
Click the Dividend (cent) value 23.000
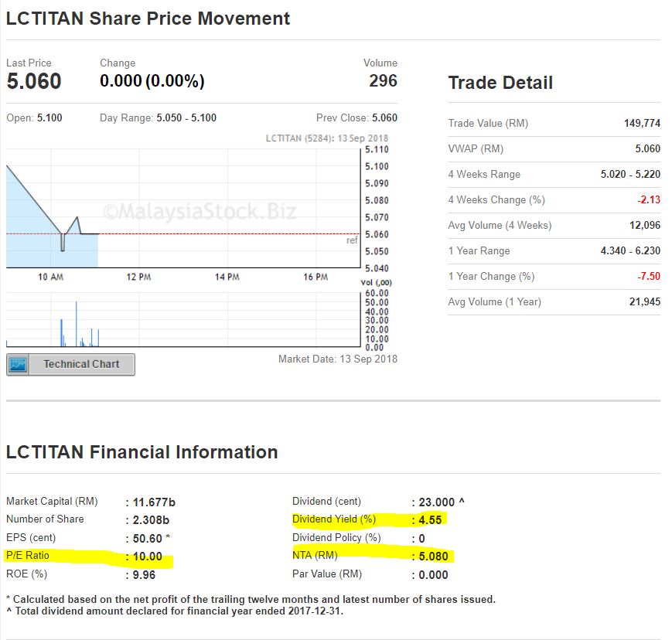[x=436, y=502]
